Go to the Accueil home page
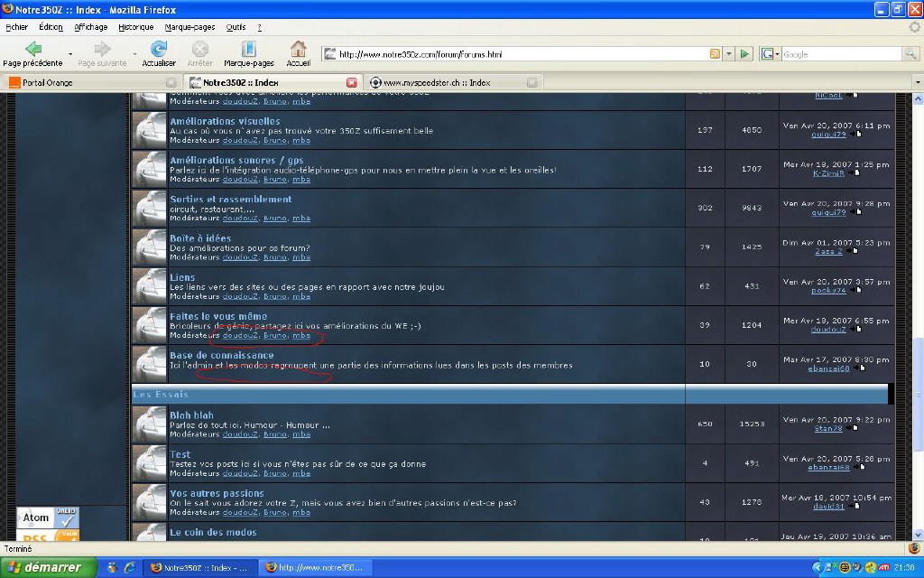 coord(298,50)
